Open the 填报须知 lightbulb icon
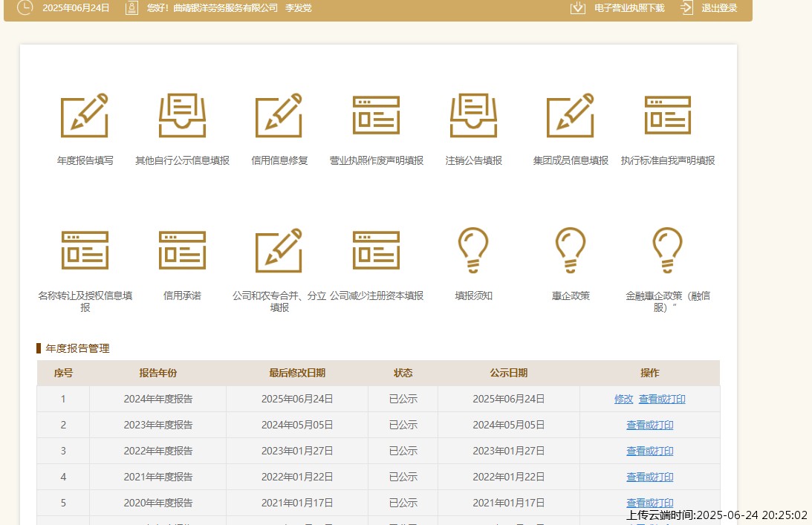The height and width of the screenshot is (525, 812). [473, 250]
